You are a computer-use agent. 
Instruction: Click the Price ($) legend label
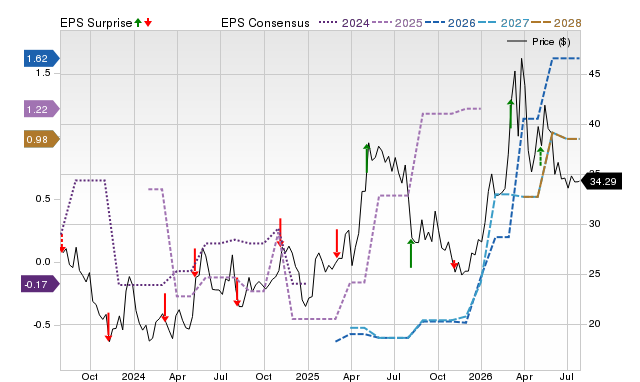click(551, 42)
